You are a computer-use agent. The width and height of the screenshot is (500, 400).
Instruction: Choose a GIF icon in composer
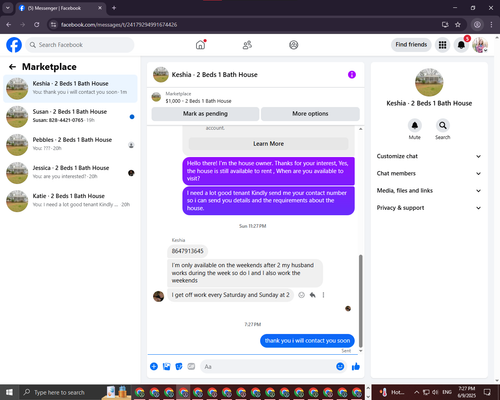[191, 367]
